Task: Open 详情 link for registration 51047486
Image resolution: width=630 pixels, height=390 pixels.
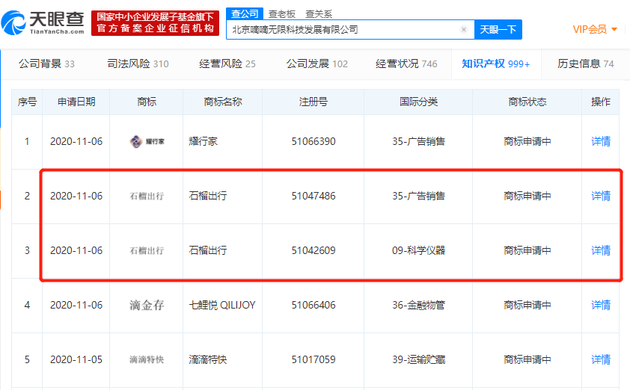Action: (x=601, y=196)
